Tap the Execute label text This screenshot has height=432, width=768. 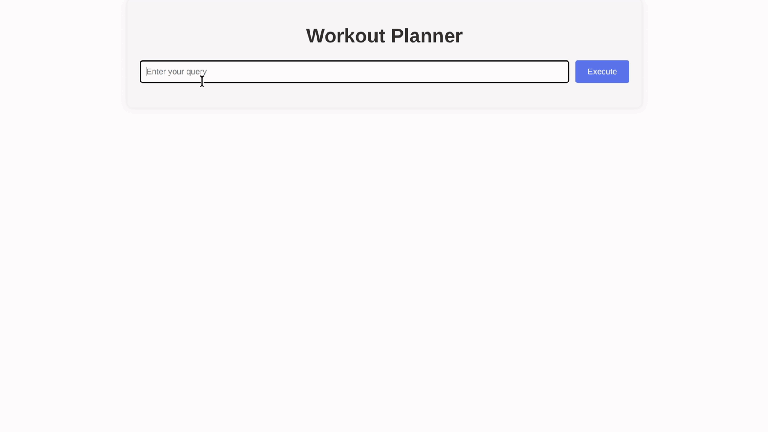602,72
